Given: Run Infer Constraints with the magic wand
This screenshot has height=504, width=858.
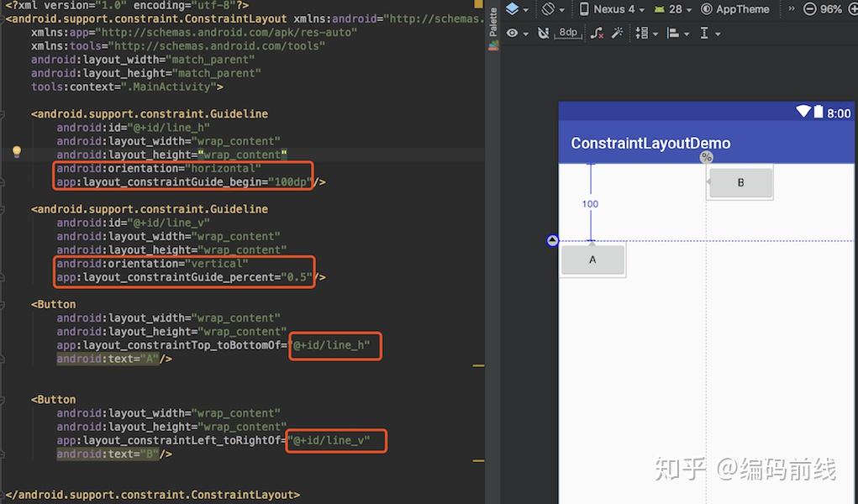Looking at the screenshot, I should coord(618,32).
